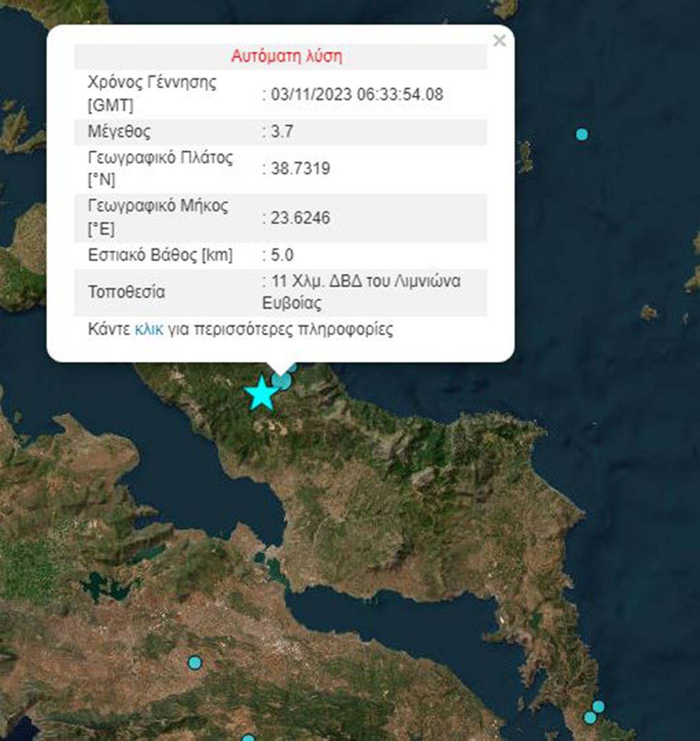Close the earthquake info popup

[500, 41]
